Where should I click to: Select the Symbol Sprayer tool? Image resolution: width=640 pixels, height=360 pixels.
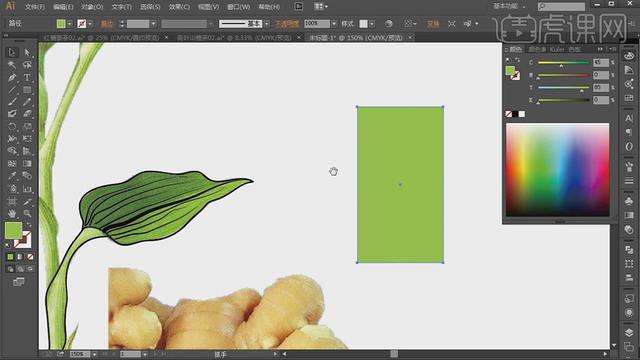tap(12, 189)
